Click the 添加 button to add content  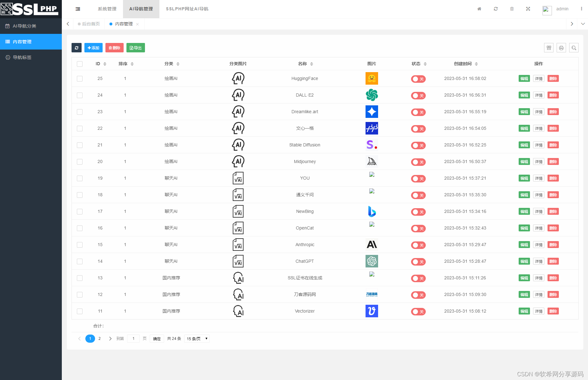tap(93, 48)
